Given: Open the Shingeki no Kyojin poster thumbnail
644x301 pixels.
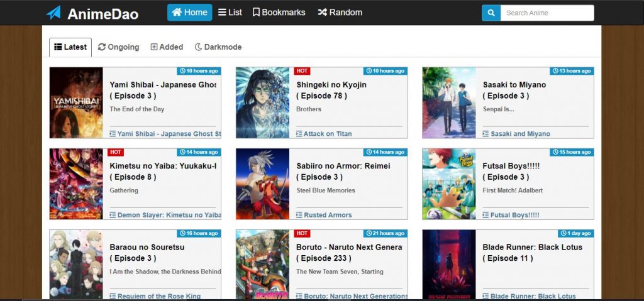Looking at the screenshot, I should coord(263,102).
